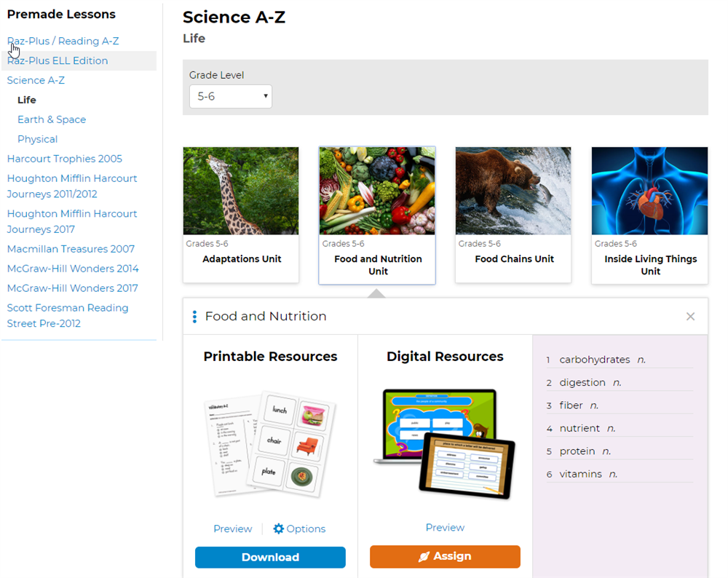
Task: Select the Food and Nutrition Unit card
Action: click(377, 215)
